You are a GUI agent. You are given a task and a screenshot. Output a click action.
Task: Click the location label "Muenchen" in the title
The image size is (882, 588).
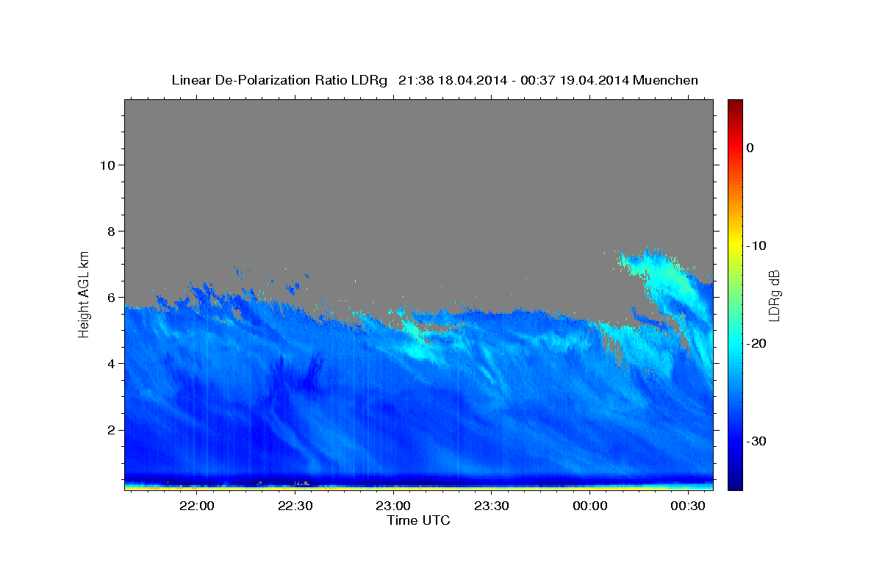point(666,80)
